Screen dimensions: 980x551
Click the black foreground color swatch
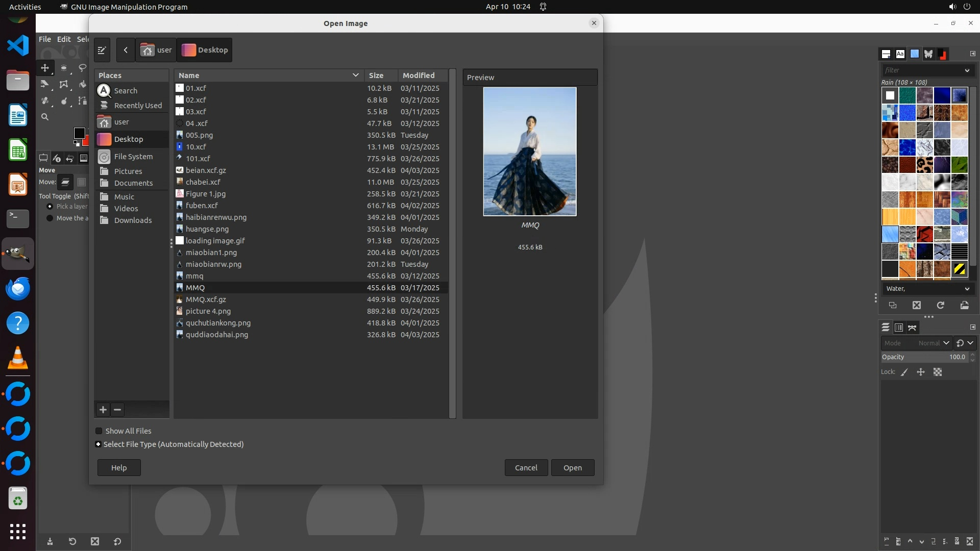[79, 133]
